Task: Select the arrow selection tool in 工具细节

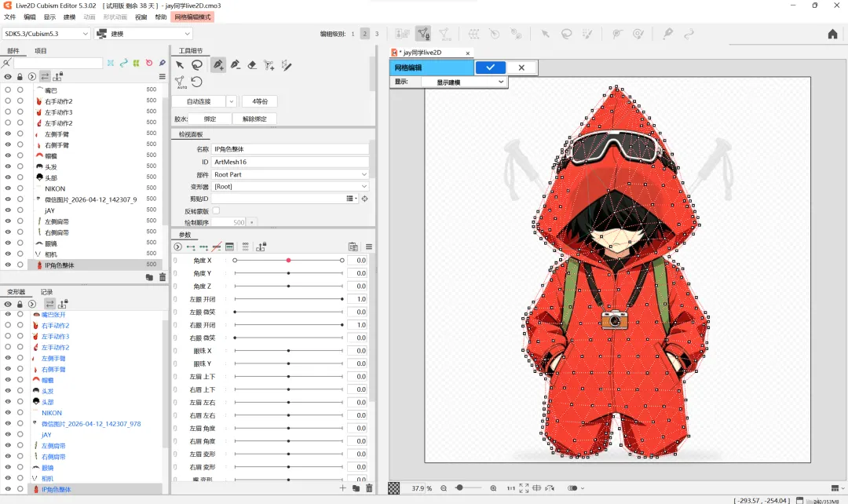Action: (180, 65)
